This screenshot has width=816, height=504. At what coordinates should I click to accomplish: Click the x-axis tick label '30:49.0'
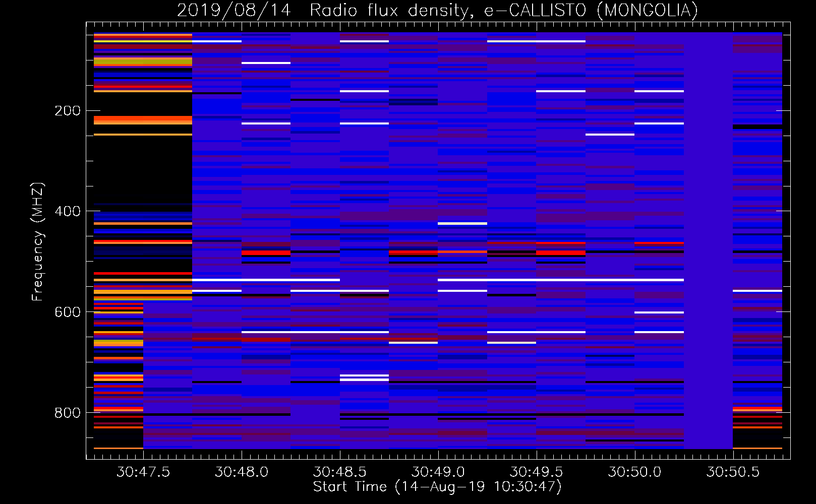pos(438,472)
